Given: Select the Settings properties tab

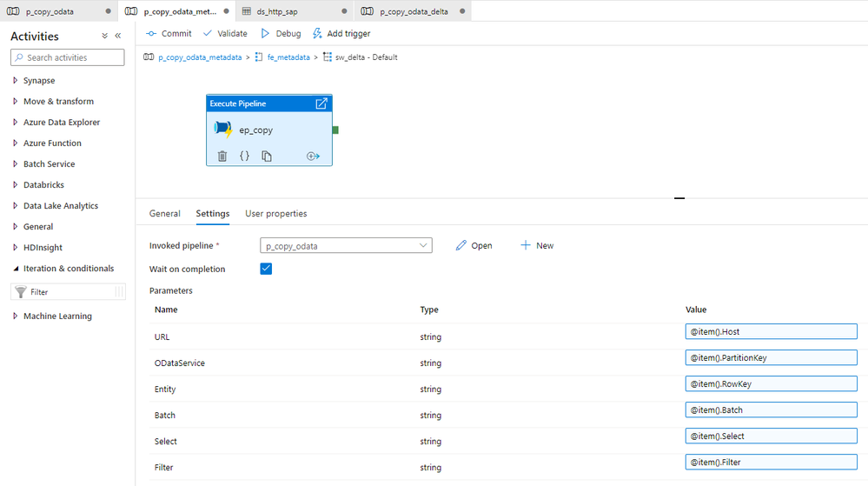Looking at the screenshot, I should (213, 214).
